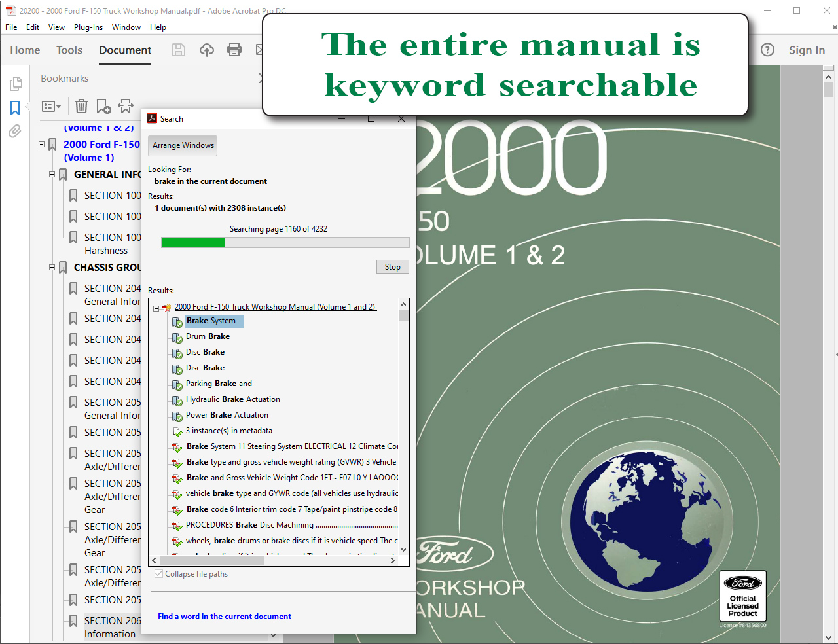838x644 pixels.
Task: Click the Delete bookmark trash icon
Action: [81, 106]
